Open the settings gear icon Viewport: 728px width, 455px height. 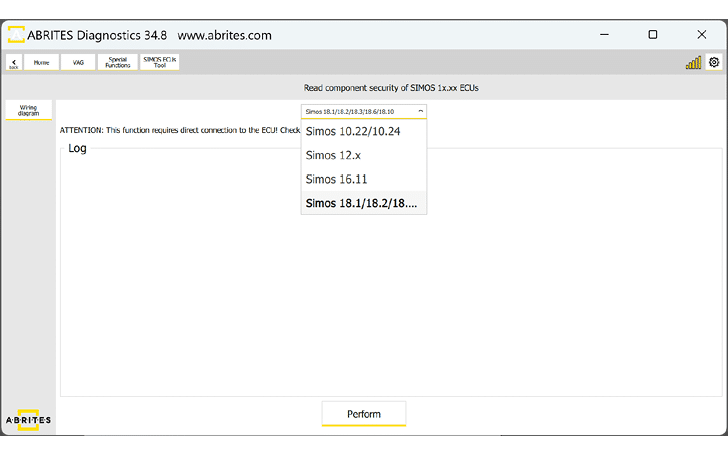coord(714,62)
